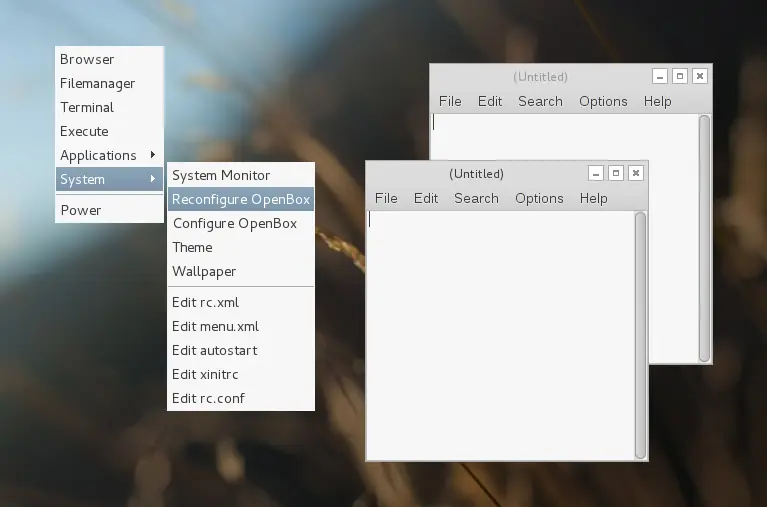Choose Edit rc.conf
This screenshot has width=767, height=507.
(241, 398)
